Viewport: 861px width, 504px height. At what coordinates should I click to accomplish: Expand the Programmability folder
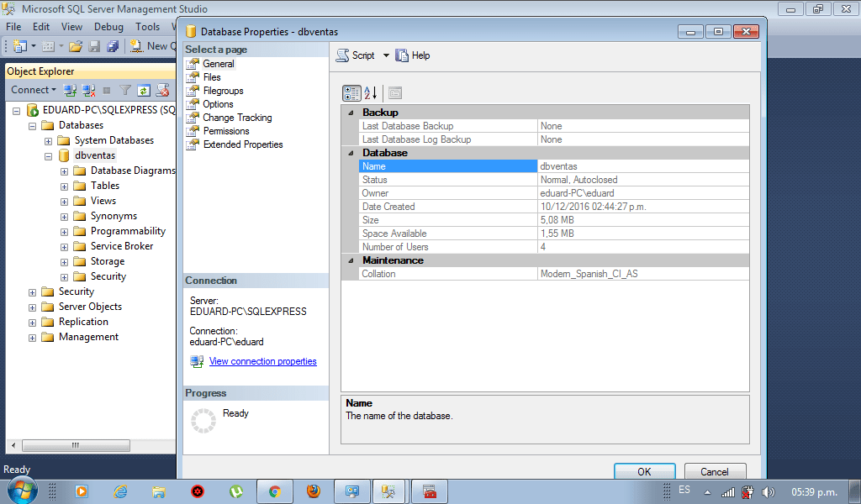(x=64, y=232)
